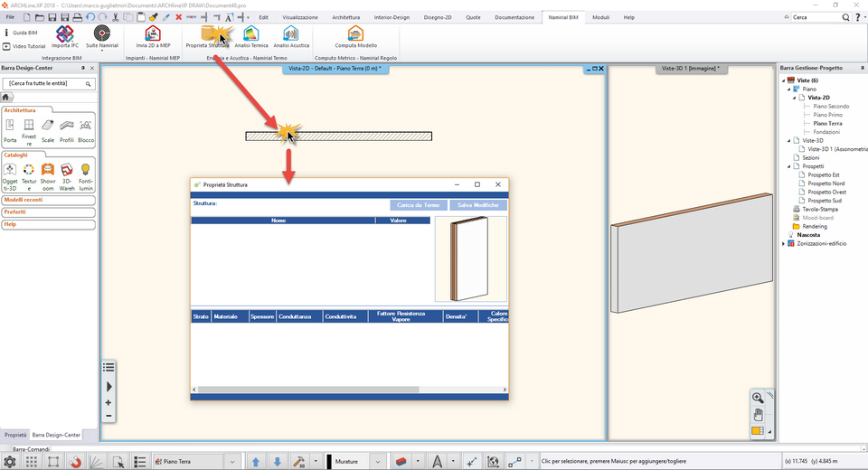Open the Texture catalog

29,176
